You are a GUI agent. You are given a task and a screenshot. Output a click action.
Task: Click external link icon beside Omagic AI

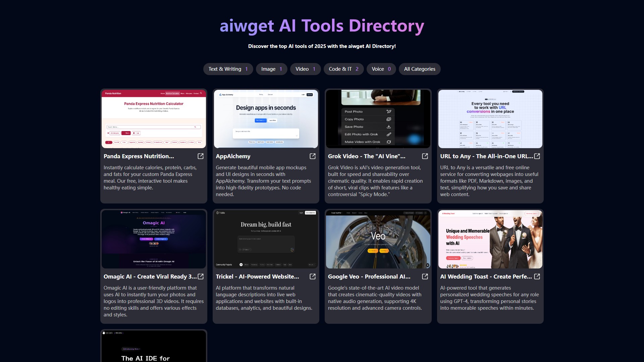[201, 277]
